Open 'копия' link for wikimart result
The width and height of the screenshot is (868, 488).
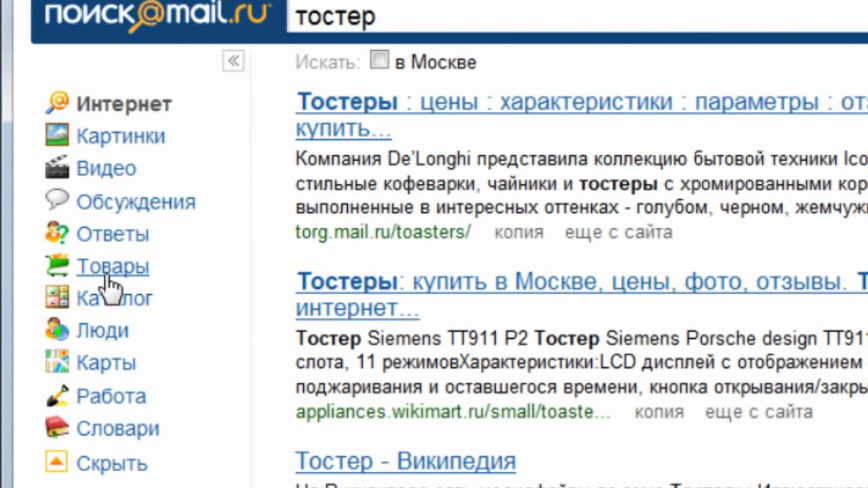[659, 412]
